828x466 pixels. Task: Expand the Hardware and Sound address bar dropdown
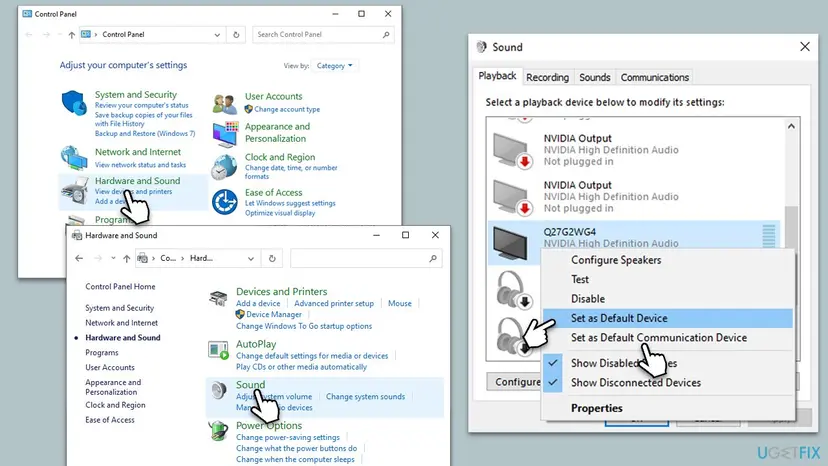(x=251, y=258)
